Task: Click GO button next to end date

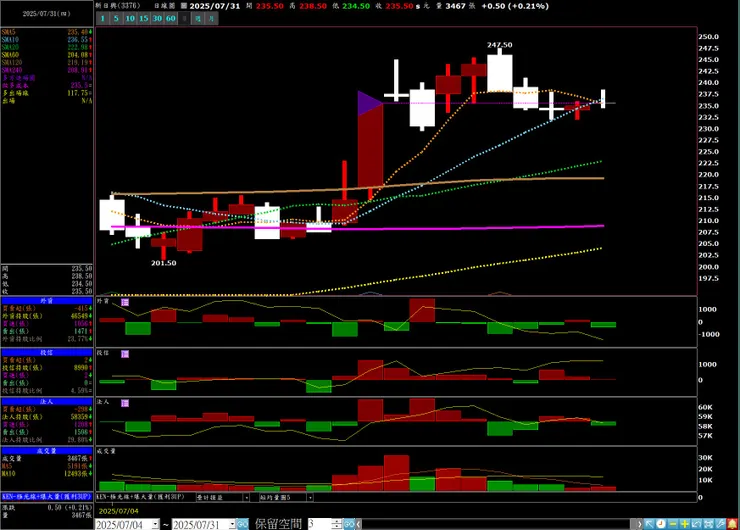Action: coord(243,524)
